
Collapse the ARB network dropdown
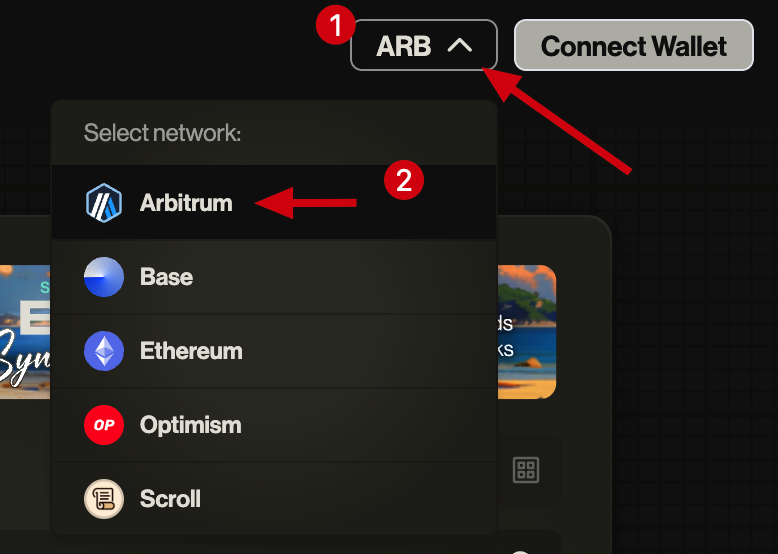424,45
